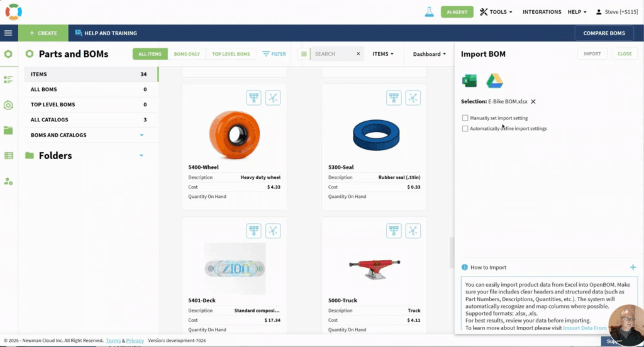Click the green Create button
644x347 pixels.
point(43,33)
